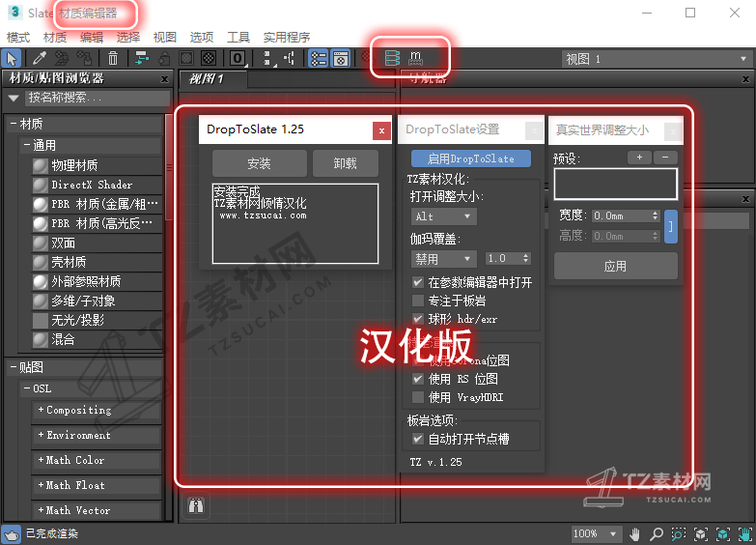Open the '编辑' menu
756x545 pixels.
[92, 37]
